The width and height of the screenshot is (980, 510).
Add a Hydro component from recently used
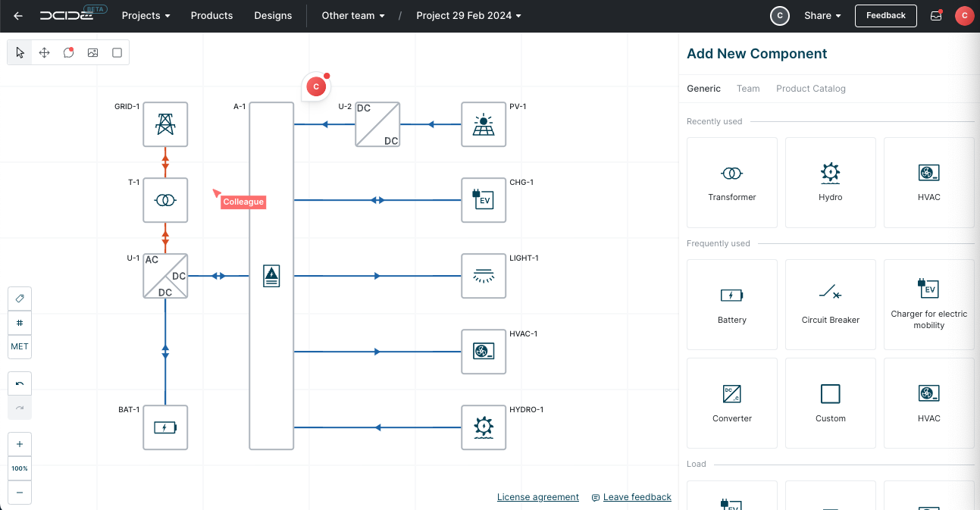[831, 183]
